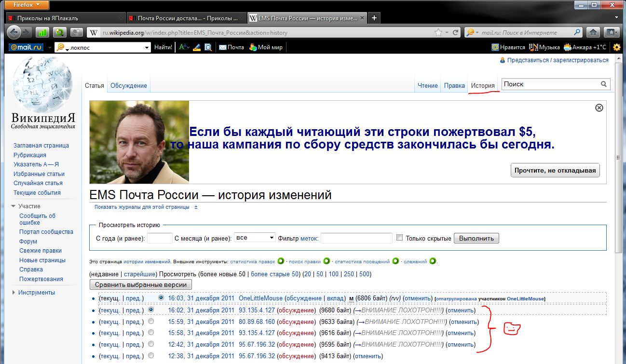Close the donation banner with X icon
Image resolution: width=626 pixels, height=364 pixels.
tap(599, 108)
